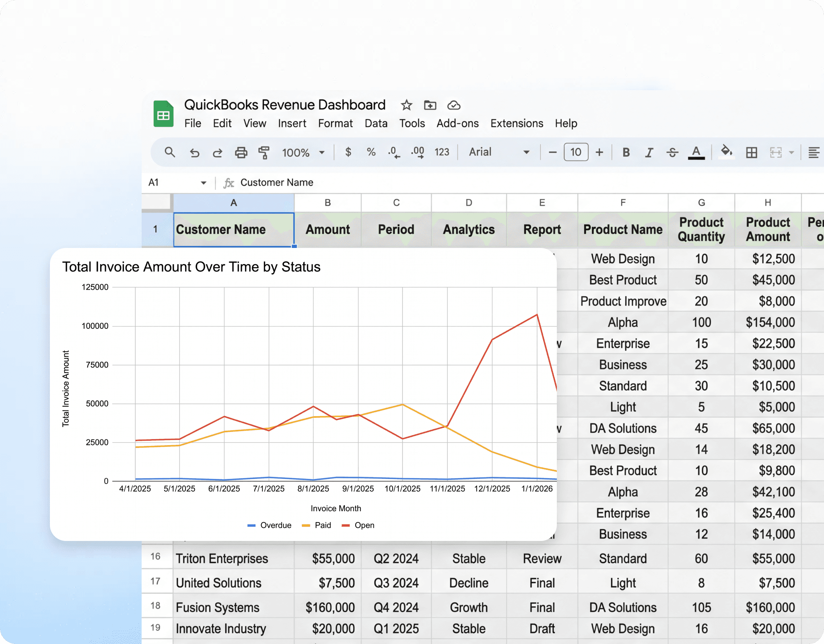Click the Overdue legend entry
824x644 pixels.
(x=270, y=525)
